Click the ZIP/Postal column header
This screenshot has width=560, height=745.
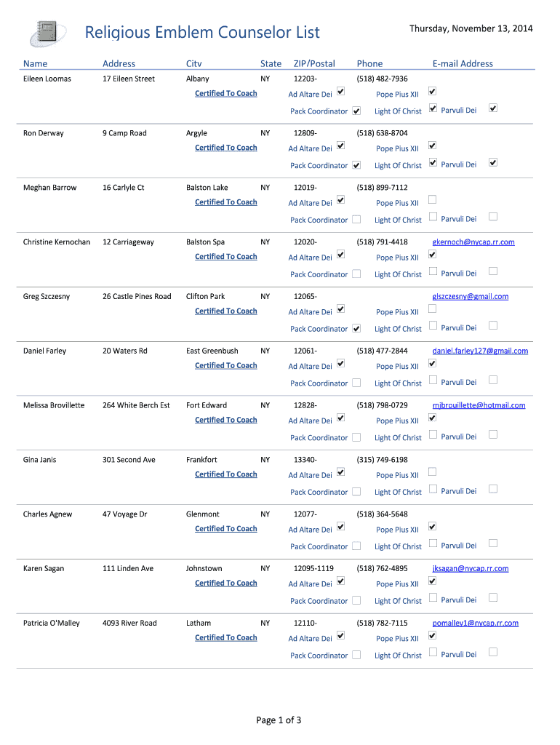314,64
